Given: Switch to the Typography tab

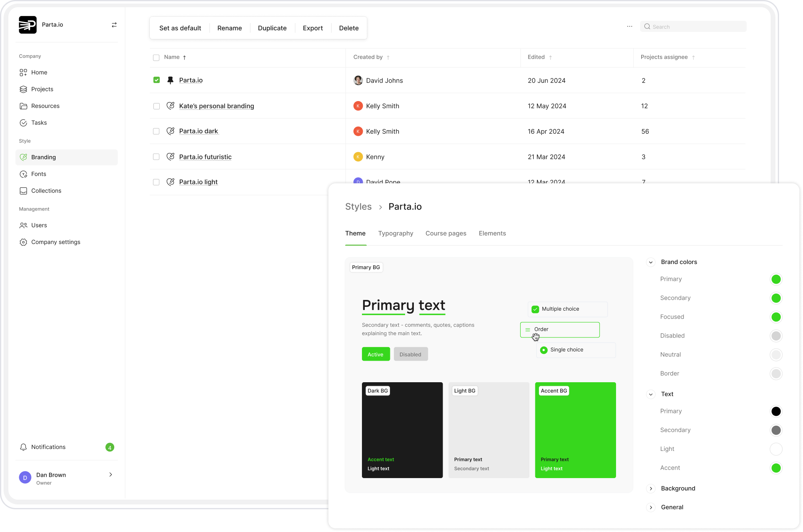Looking at the screenshot, I should coord(396,234).
